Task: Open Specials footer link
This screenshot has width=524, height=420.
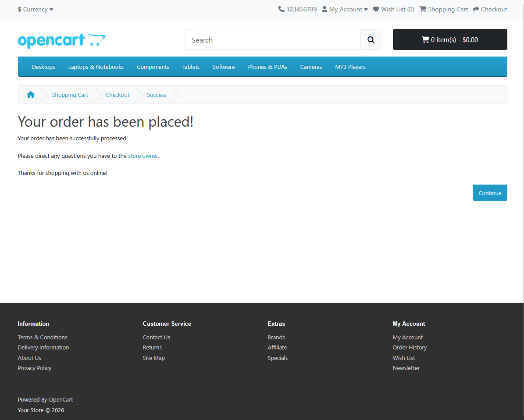Action: [278, 358]
